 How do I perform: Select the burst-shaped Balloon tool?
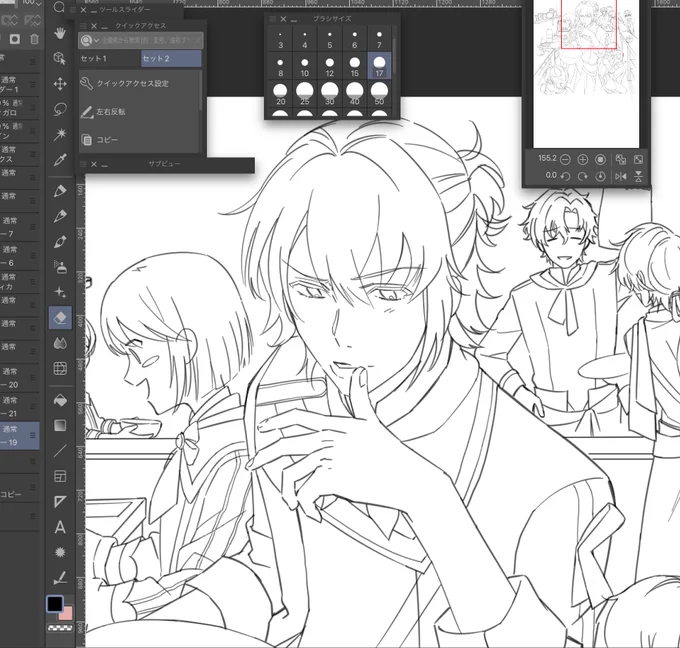point(60,552)
